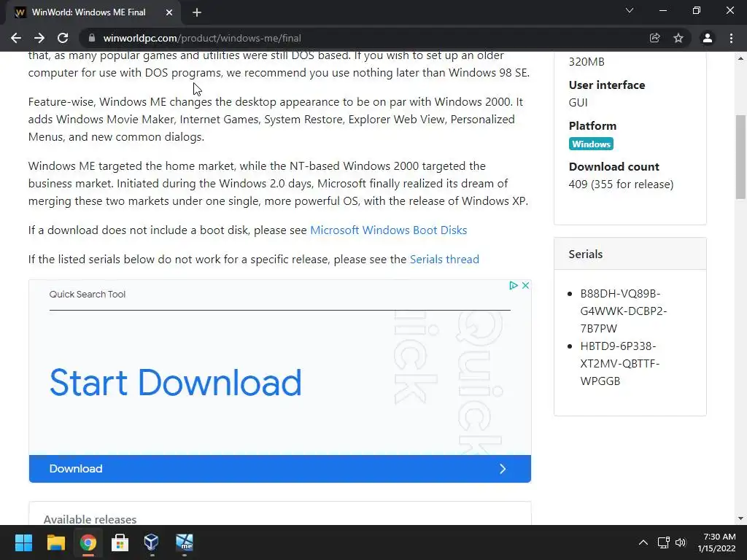Open the Chrome profile menu
The image size is (747, 560).
click(x=708, y=38)
